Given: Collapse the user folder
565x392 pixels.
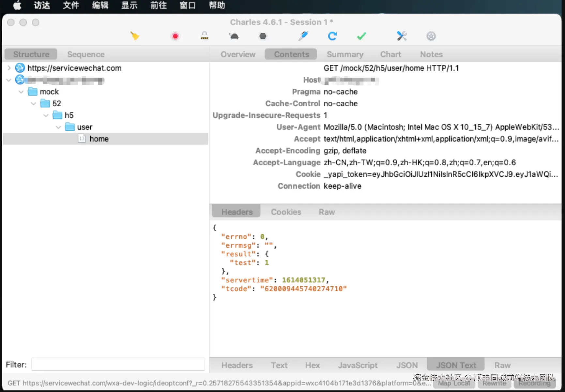Looking at the screenshot, I should (58, 127).
